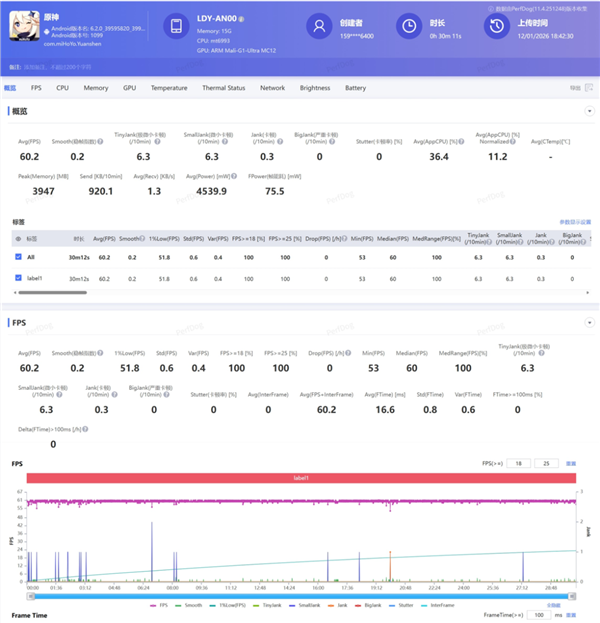This screenshot has height=623, width=600.
Task: Open help icon for Drop(FPS) table column header
Action: (x=345, y=238)
